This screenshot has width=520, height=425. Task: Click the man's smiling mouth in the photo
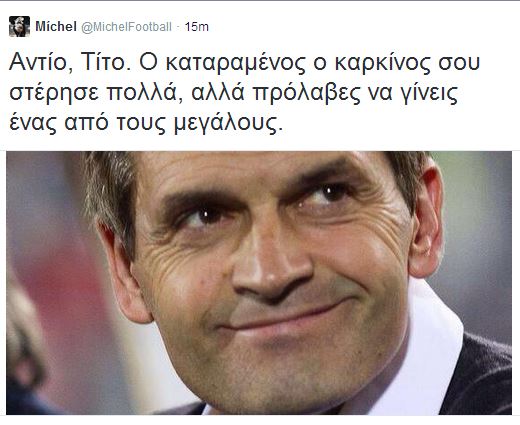click(x=283, y=317)
